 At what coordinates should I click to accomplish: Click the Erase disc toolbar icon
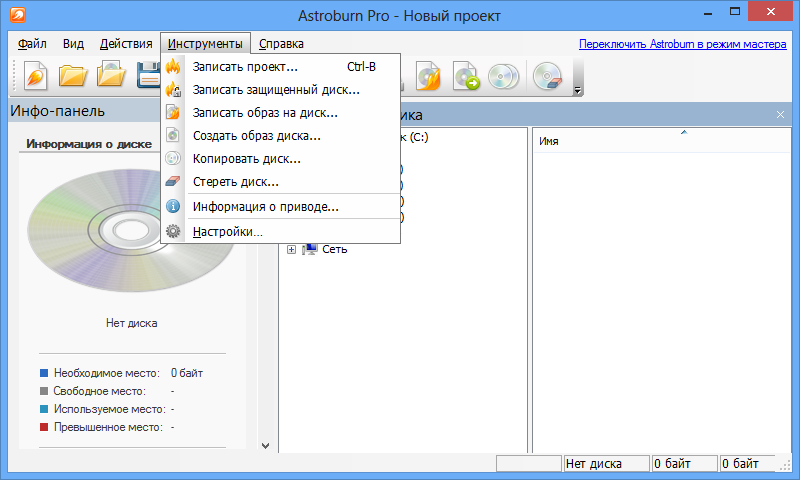547,77
